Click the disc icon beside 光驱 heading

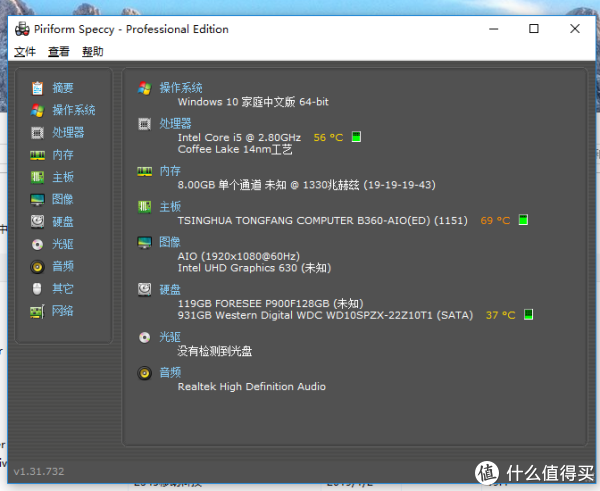[x=144, y=337]
